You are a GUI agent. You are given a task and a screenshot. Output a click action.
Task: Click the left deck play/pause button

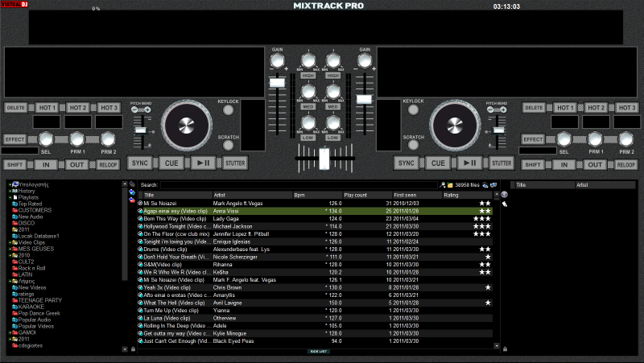pos(204,163)
